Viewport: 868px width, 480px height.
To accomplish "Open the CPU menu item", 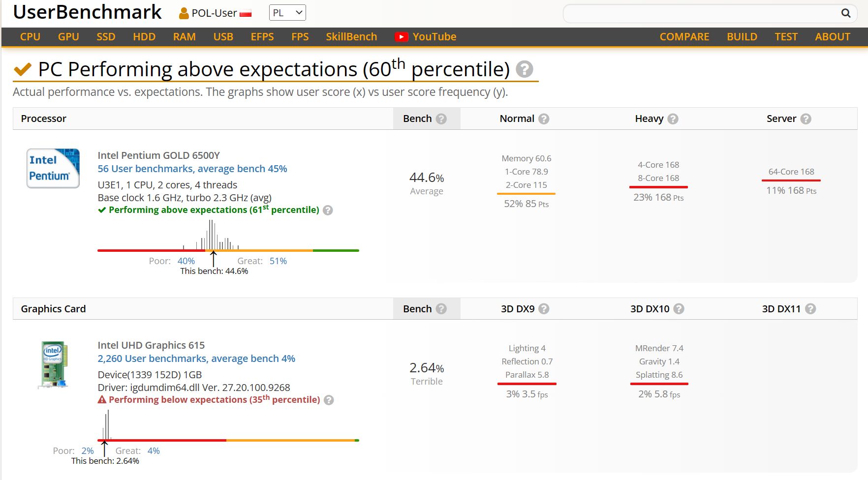I will [x=30, y=37].
